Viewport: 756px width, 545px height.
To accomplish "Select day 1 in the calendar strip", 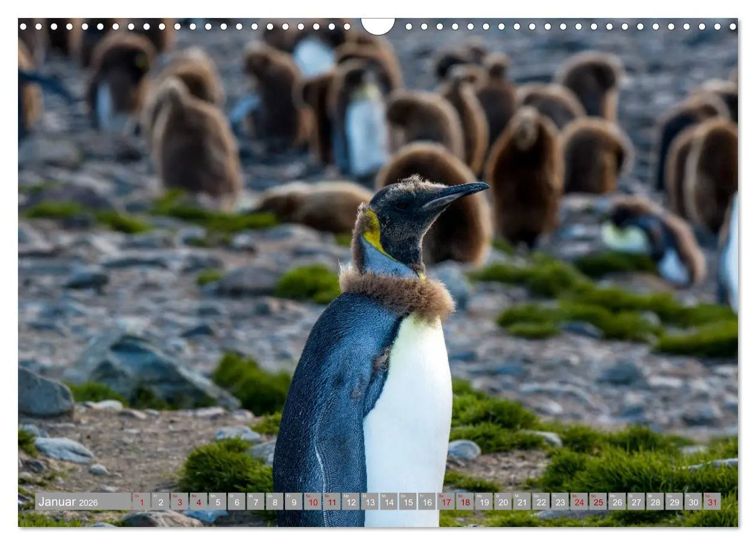I will point(141,501).
